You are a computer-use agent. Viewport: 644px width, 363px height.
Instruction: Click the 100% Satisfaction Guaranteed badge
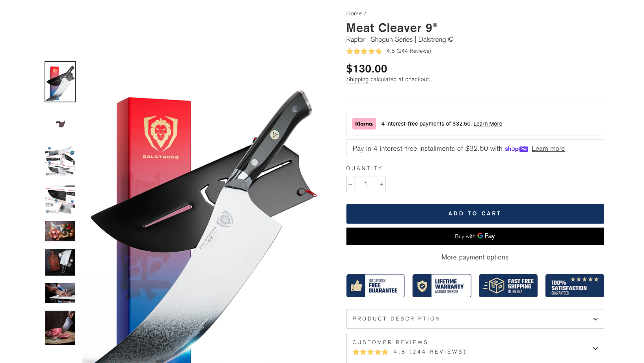574,286
